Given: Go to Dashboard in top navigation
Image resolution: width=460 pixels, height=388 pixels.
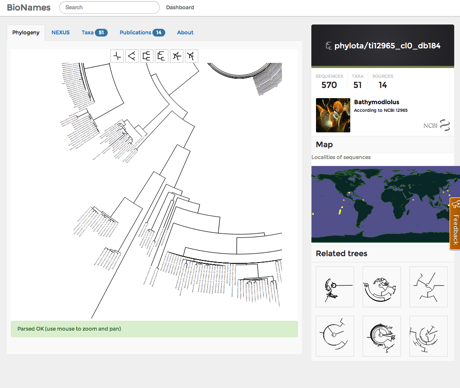Looking at the screenshot, I should pos(180,7).
